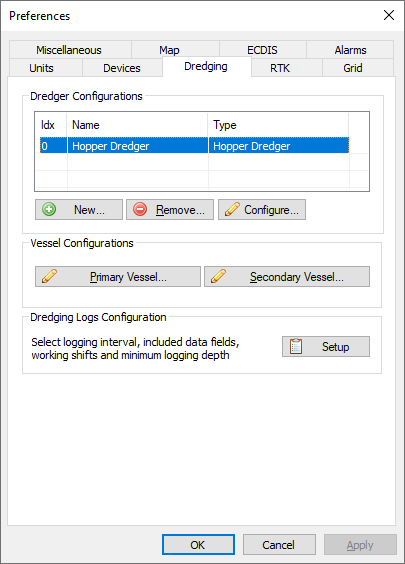Click the Cancel button

click(279, 544)
